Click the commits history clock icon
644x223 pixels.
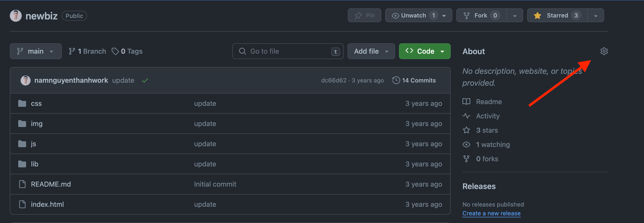pyautogui.click(x=396, y=80)
